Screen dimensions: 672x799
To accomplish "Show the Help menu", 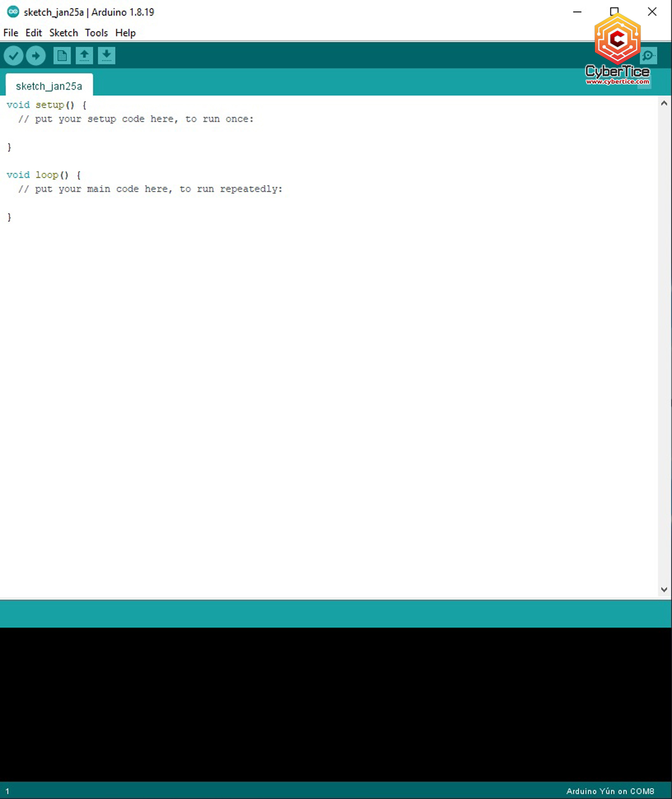I will click(x=125, y=33).
